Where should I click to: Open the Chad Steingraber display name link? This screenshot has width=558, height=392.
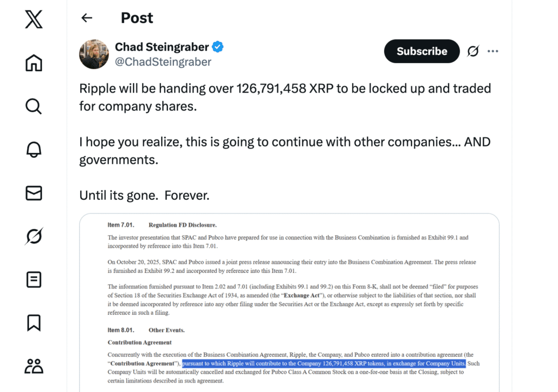162,47
